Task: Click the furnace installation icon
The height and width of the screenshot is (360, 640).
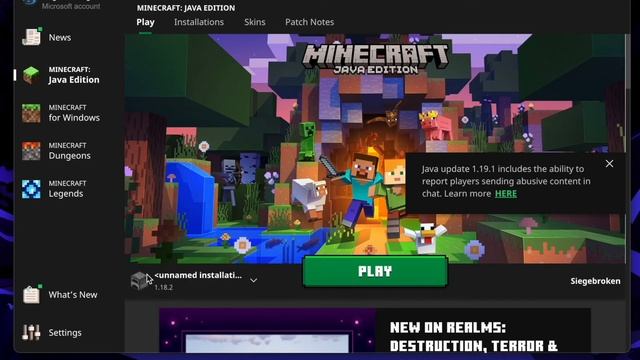Action: pos(140,281)
